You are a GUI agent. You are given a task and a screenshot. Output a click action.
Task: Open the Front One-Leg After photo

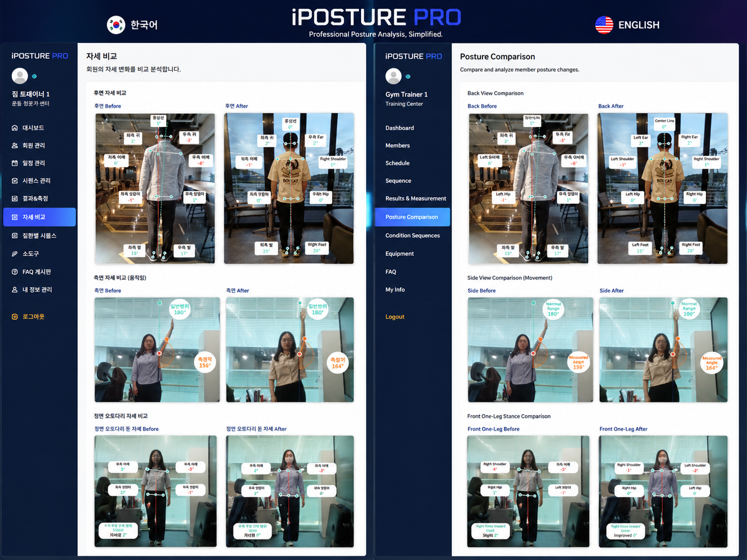coord(663,491)
